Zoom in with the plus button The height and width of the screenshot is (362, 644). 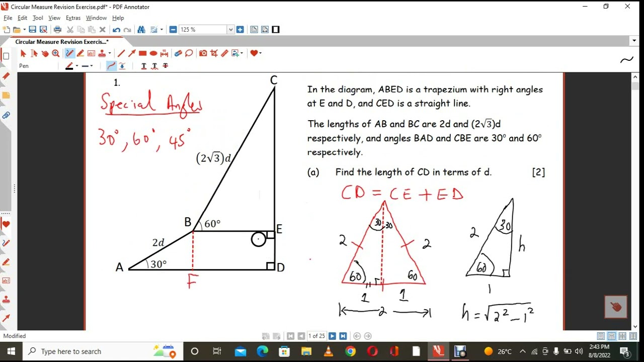coord(240,30)
